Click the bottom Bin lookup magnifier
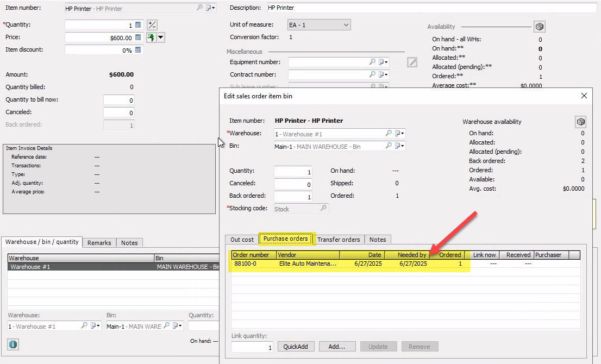 [x=166, y=325]
